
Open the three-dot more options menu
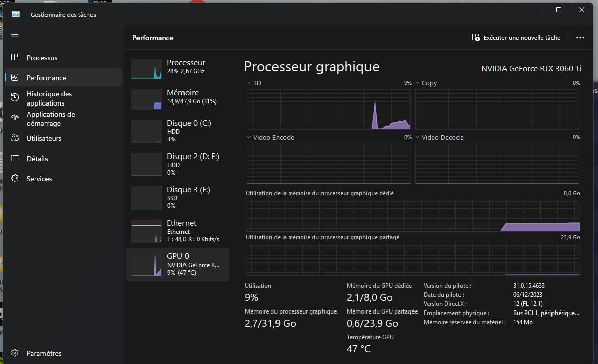pos(580,38)
